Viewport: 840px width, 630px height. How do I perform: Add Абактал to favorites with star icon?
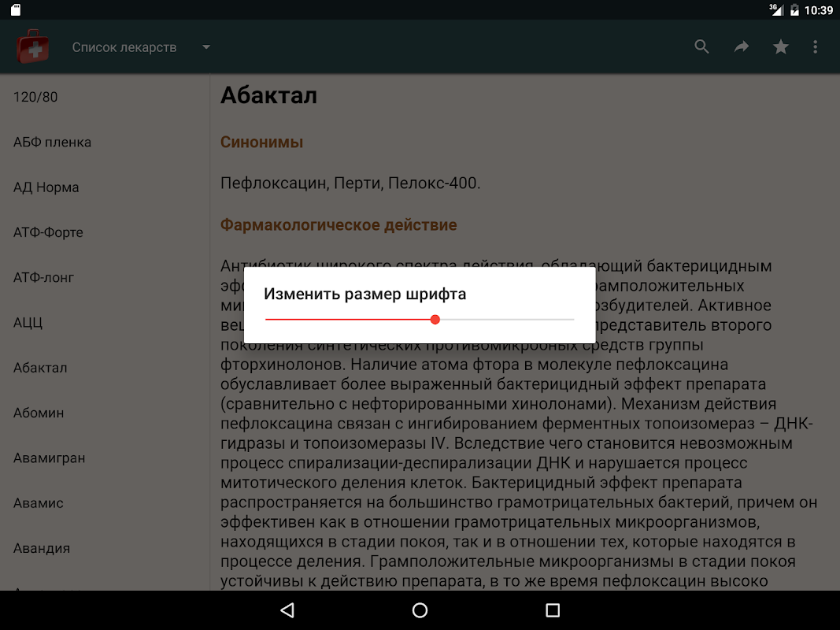coord(780,47)
